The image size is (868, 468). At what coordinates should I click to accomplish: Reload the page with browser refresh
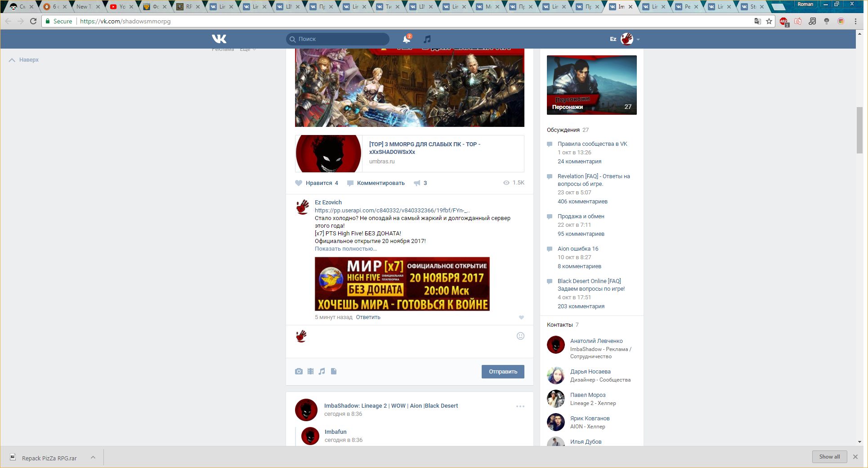(x=33, y=21)
